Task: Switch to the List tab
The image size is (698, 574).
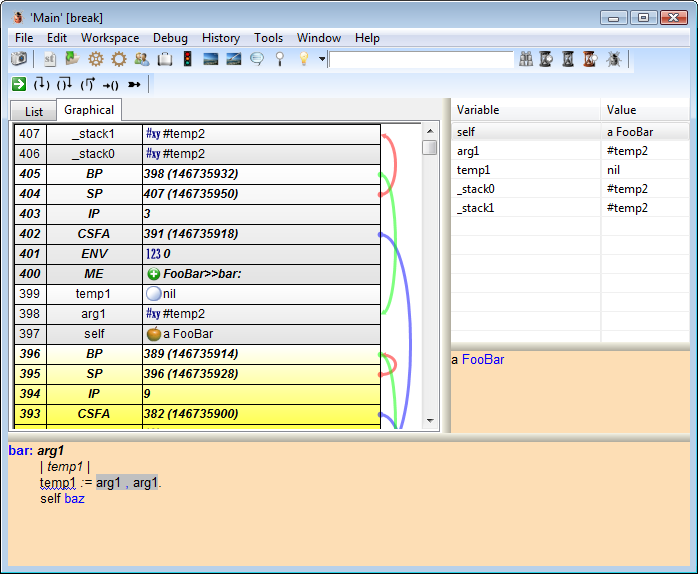Action: (33, 112)
